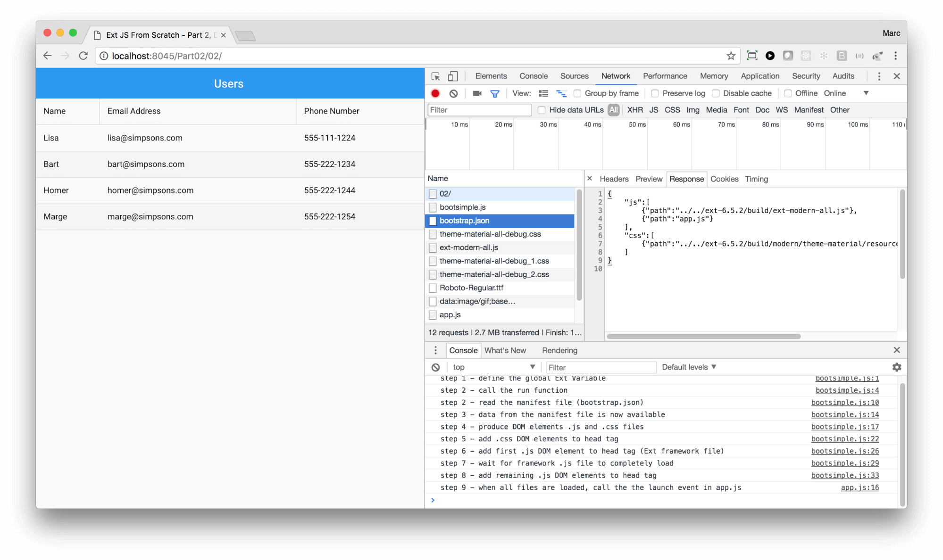Screen dimensions: 943x560
Task: Close the console drawer
Action: point(897,350)
